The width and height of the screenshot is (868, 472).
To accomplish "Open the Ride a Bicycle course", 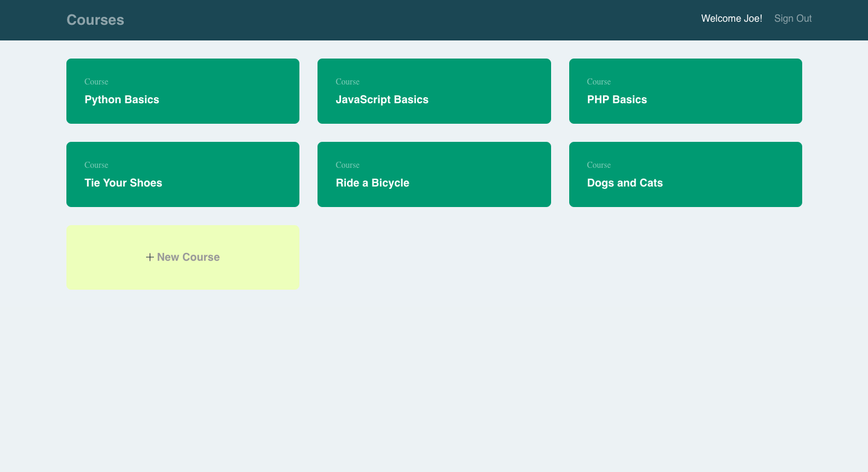I will pyautogui.click(x=434, y=174).
